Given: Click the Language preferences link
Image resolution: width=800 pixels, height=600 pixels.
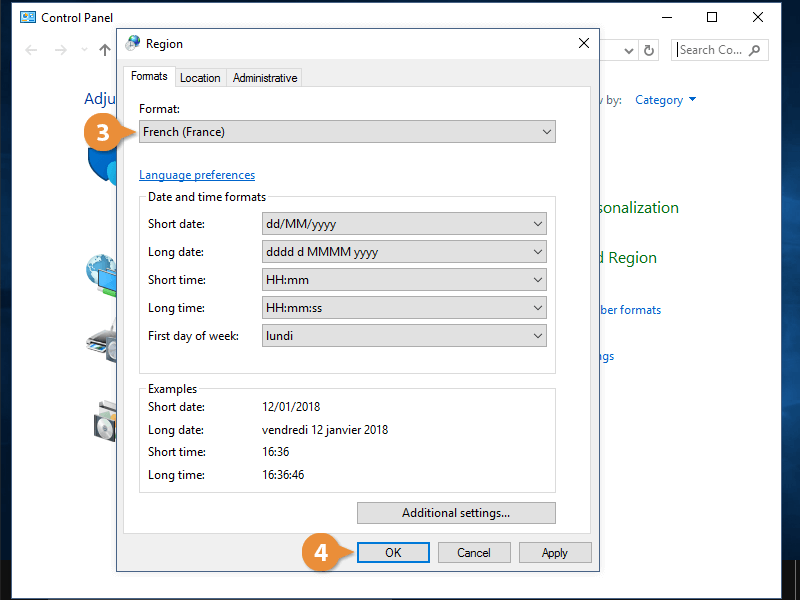Looking at the screenshot, I should point(197,175).
